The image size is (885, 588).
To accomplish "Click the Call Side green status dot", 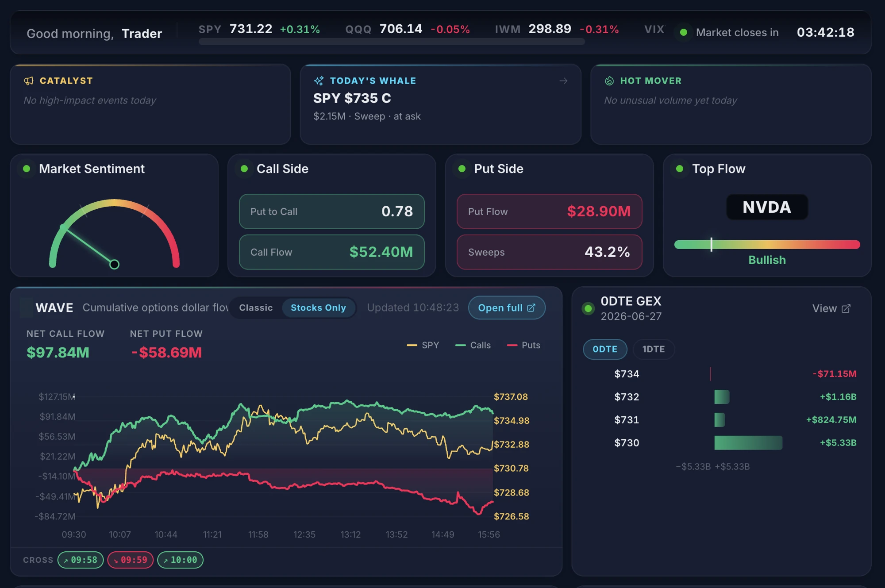I will [244, 169].
